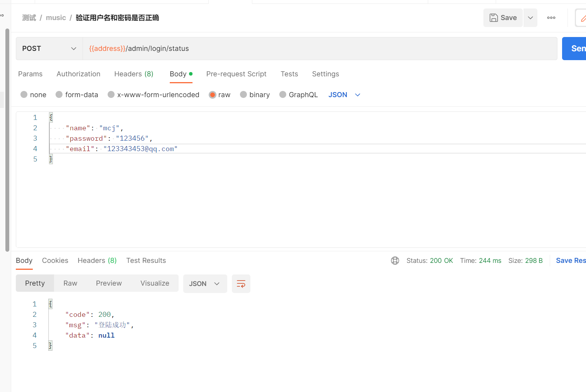Viewport: 586px width, 392px height.
Task: Open the Pre-request Script tab
Action: 236,74
